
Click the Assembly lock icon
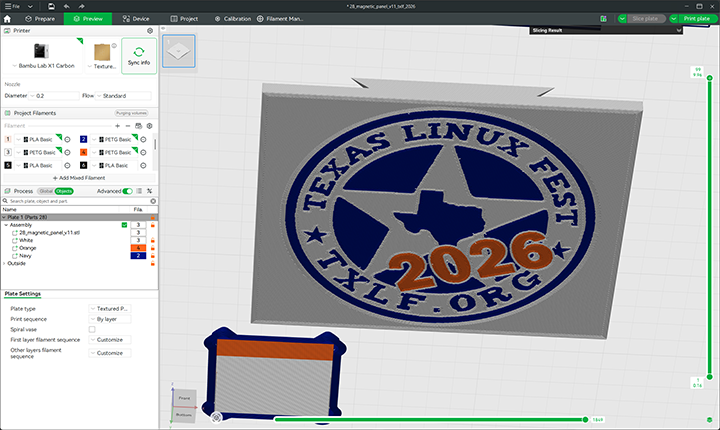[152, 225]
